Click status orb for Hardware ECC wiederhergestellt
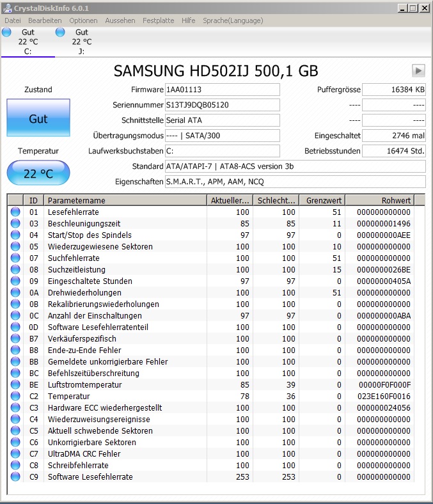The image size is (433, 504). (x=15, y=407)
